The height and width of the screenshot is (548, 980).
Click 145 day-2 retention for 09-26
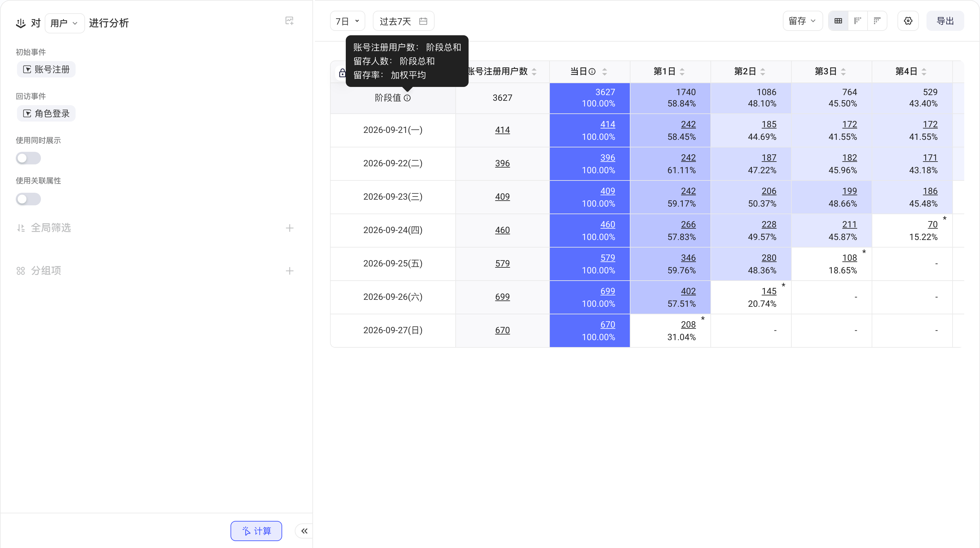click(x=768, y=291)
